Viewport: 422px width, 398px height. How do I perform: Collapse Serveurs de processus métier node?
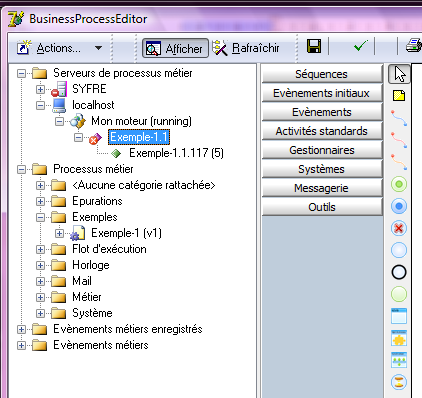[x=21, y=73]
